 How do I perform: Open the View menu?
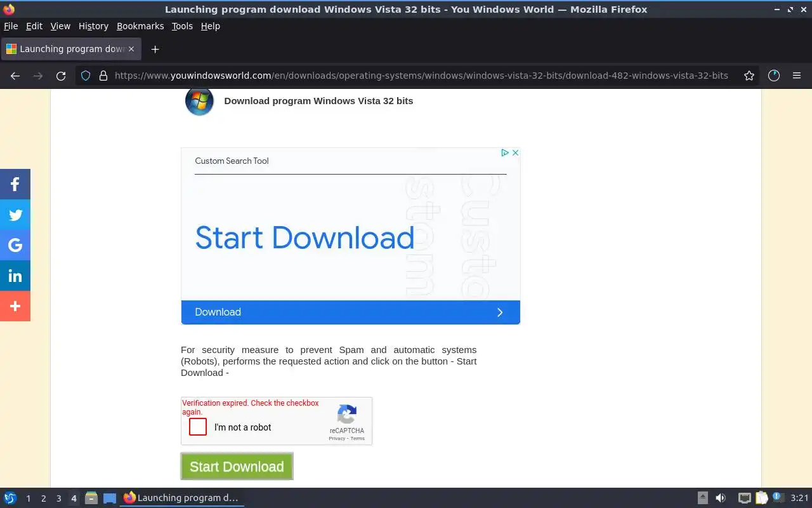(x=60, y=26)
